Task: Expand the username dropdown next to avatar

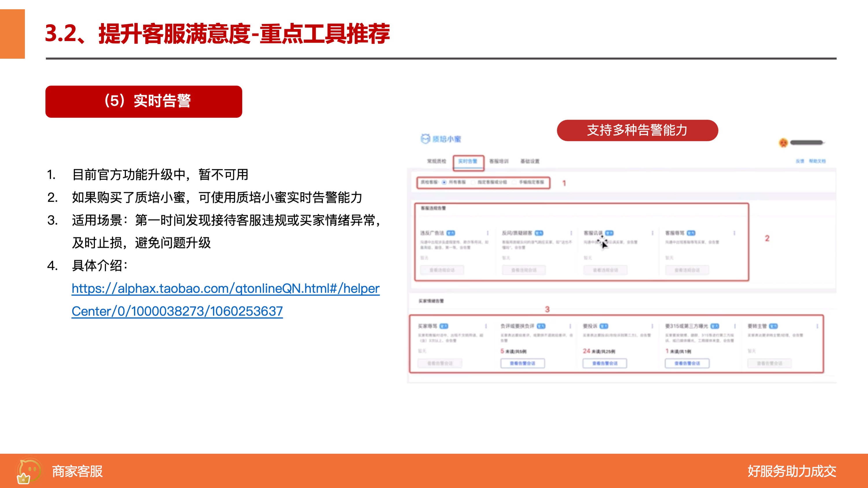Action: click(807, 142)
